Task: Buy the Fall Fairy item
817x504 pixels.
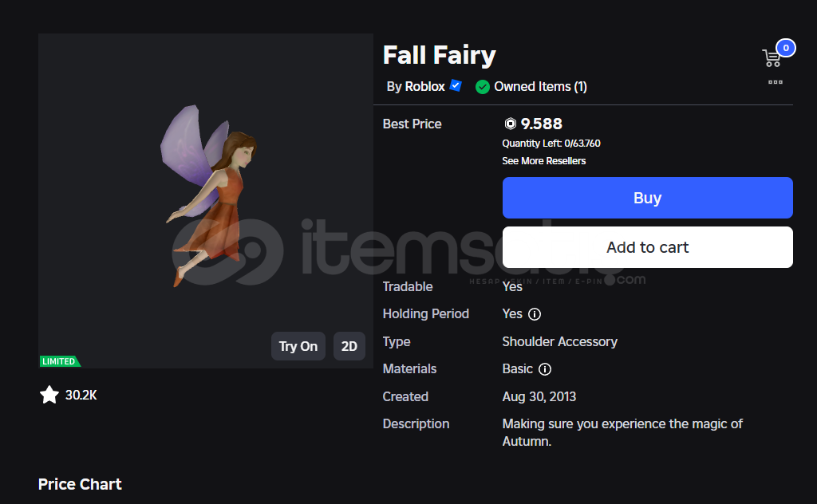Action: coord(647,198)
